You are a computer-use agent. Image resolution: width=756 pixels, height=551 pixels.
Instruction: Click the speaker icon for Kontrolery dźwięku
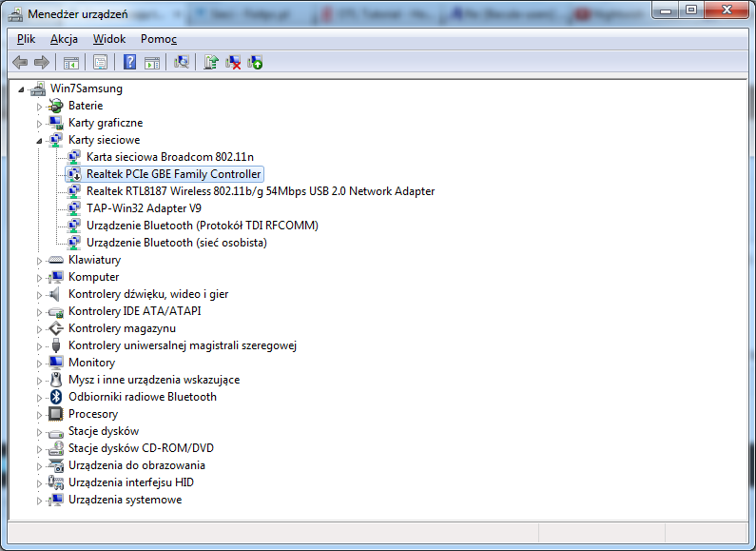(x=55, y=294)
